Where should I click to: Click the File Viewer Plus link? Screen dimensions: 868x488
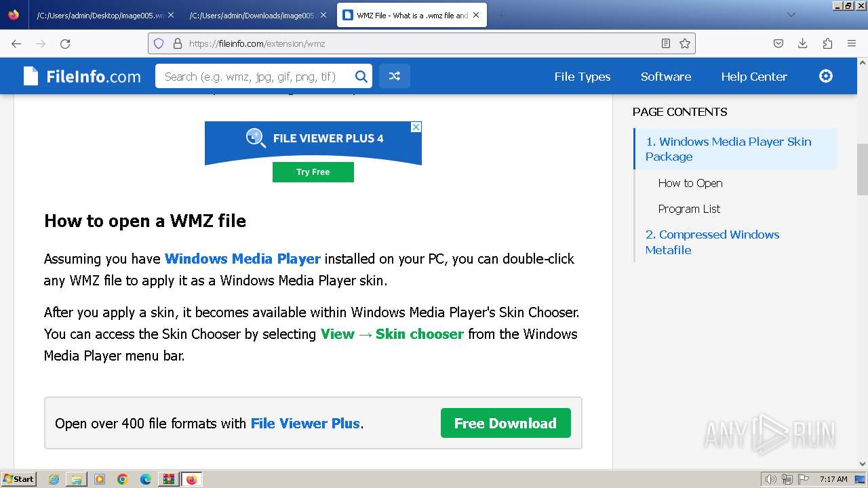tap(305, 424)
